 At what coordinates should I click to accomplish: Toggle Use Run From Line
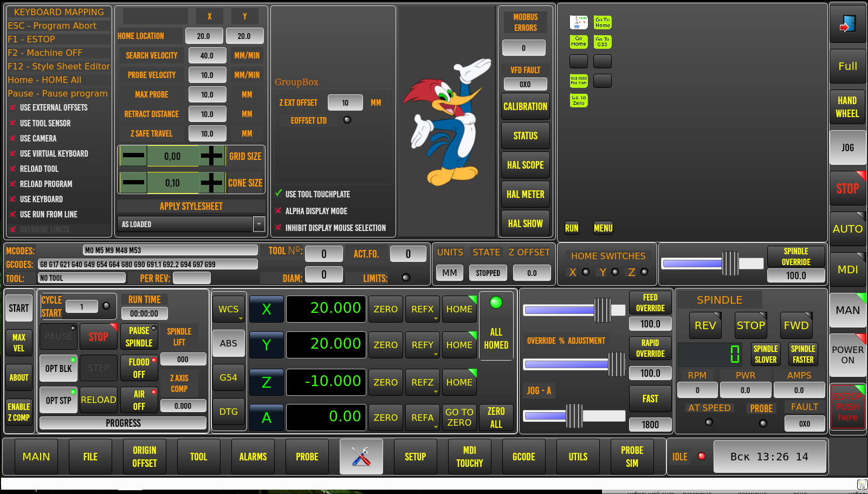tap(44, 214)
